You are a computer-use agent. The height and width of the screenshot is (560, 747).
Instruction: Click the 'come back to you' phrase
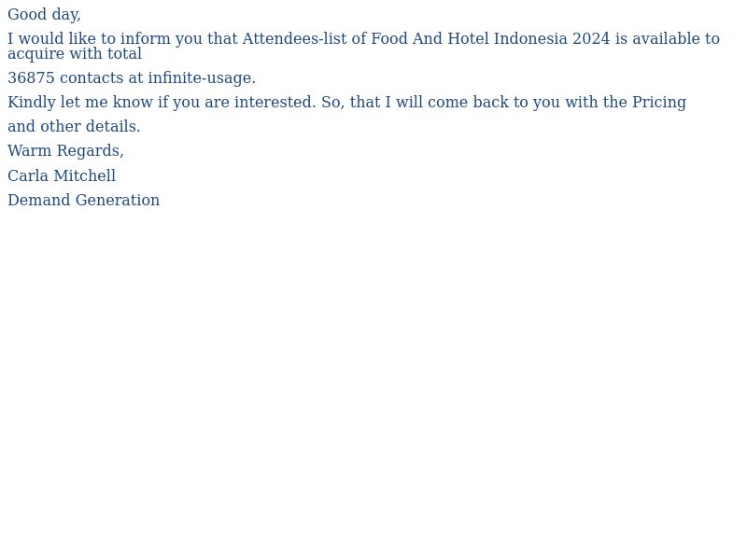click(x=494, y=103)
